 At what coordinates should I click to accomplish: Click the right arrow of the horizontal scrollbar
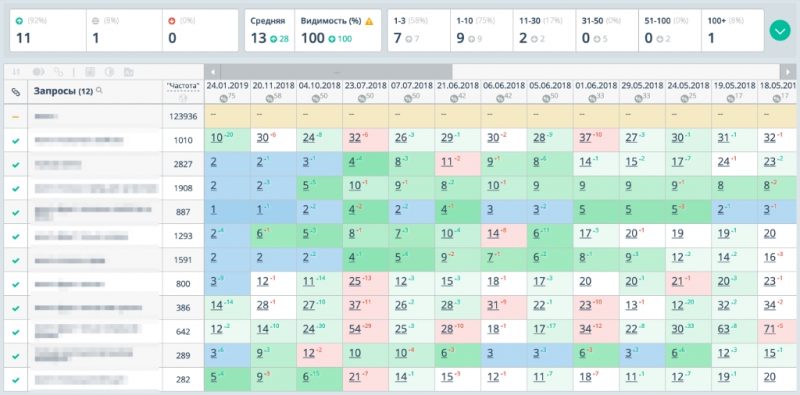[788, 71]
